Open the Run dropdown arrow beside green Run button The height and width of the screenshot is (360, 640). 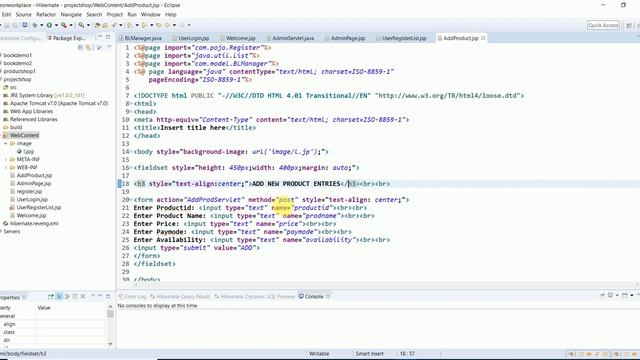point(56,25)
